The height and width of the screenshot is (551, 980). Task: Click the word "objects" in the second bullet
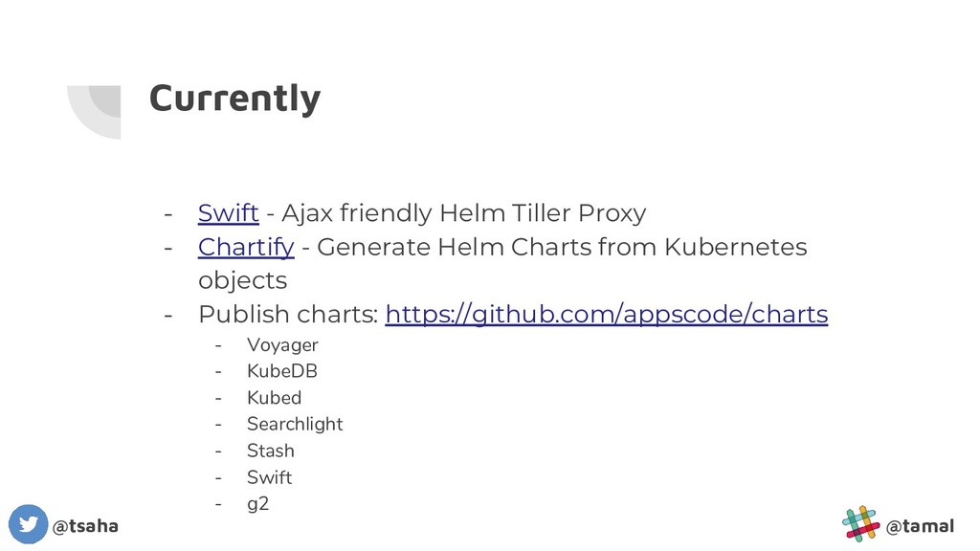[242, 280]
